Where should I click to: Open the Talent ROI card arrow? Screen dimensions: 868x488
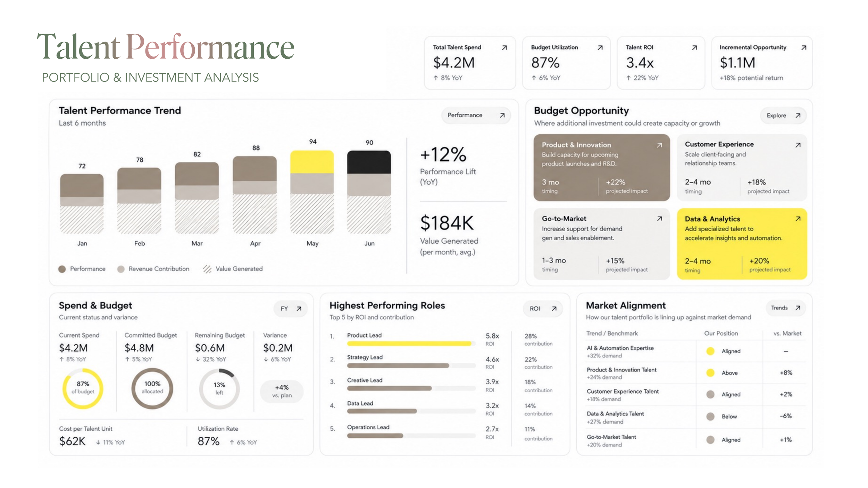[x=694, y=48]
